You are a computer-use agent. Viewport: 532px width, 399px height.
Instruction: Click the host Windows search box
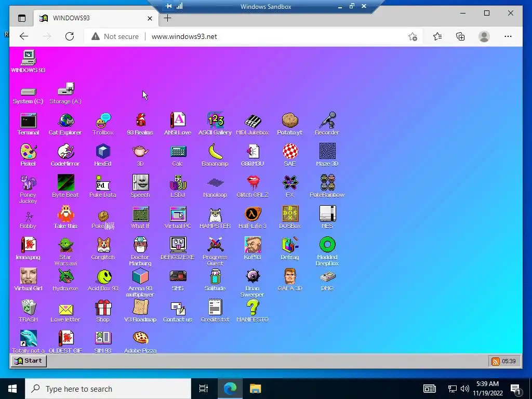108,389
